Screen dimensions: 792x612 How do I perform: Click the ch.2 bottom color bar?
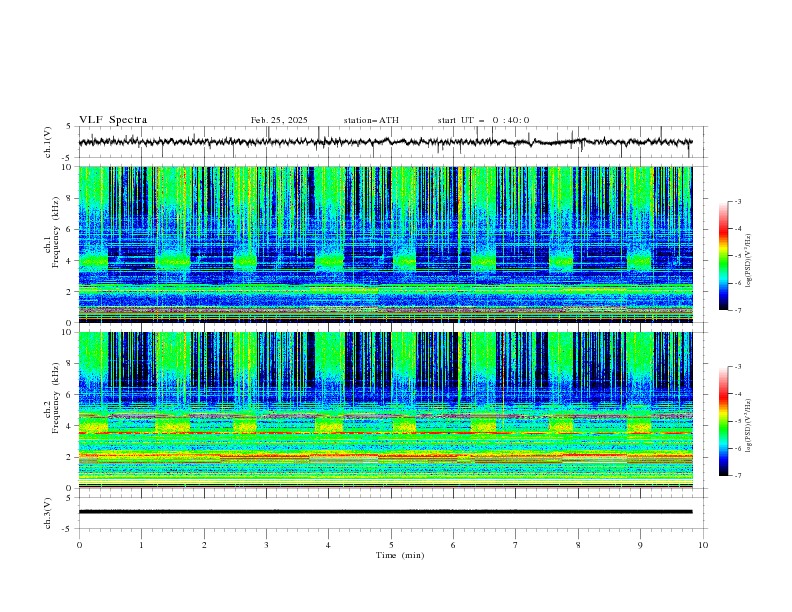click(724, 421)
